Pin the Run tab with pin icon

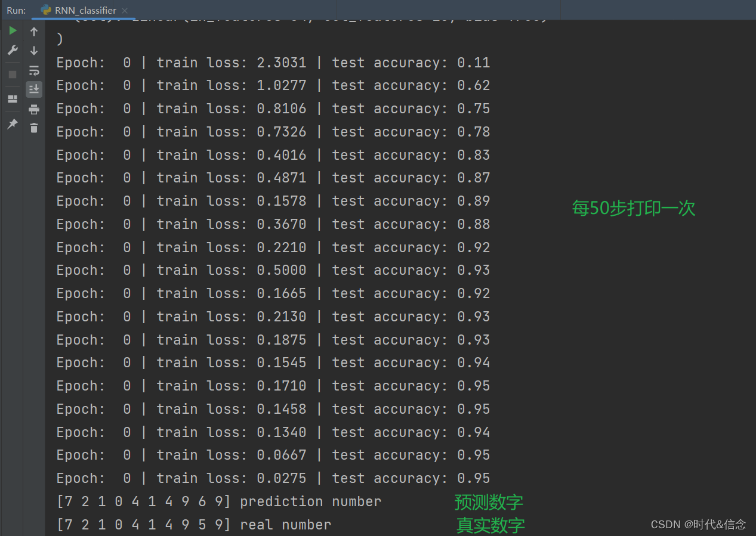13,124
